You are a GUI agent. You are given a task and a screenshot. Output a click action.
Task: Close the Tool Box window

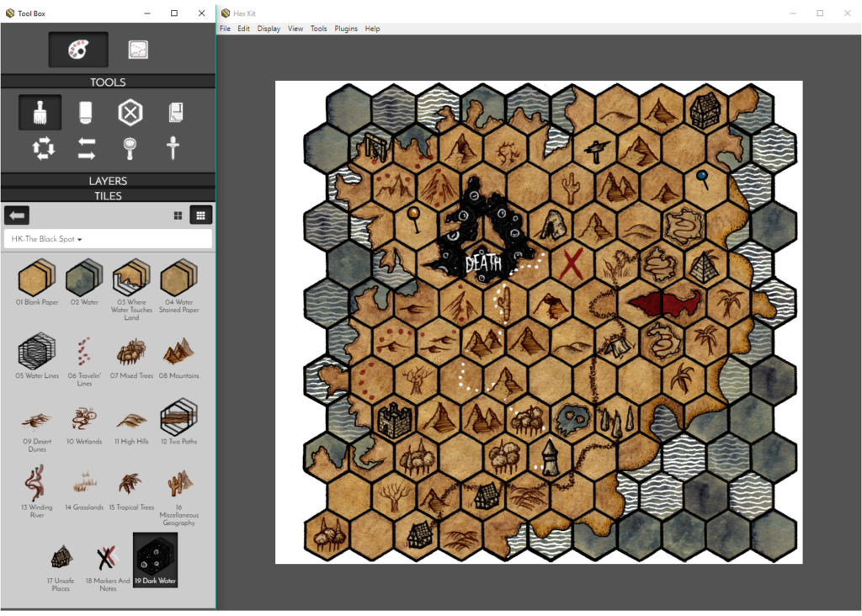pos(202,13)
